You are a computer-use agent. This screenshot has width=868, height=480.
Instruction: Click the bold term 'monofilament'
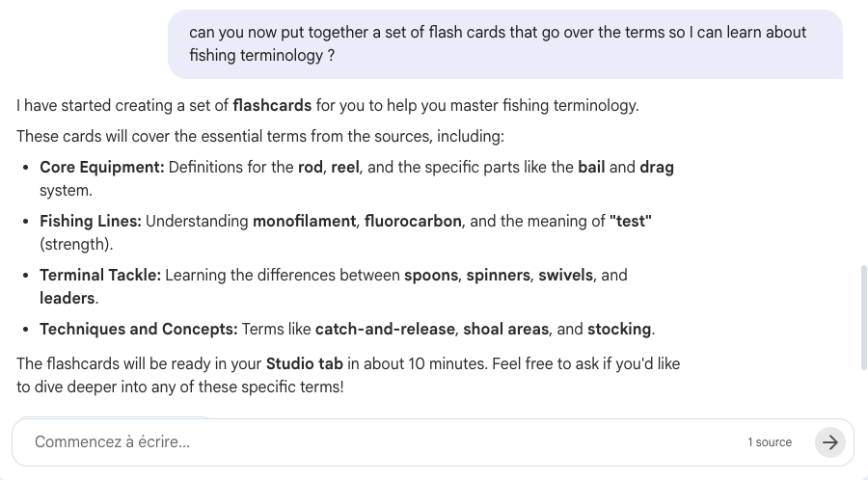pyautogui.click(x=304, y=221)
